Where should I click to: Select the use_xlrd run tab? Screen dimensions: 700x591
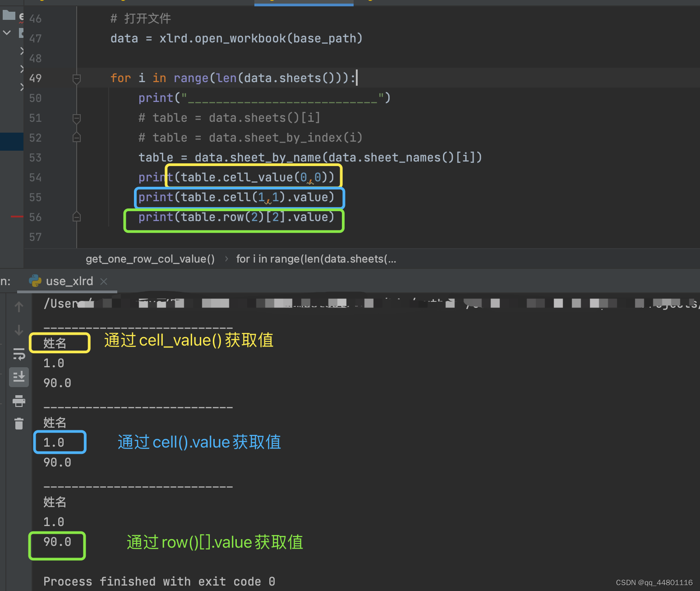coord(69,281)
